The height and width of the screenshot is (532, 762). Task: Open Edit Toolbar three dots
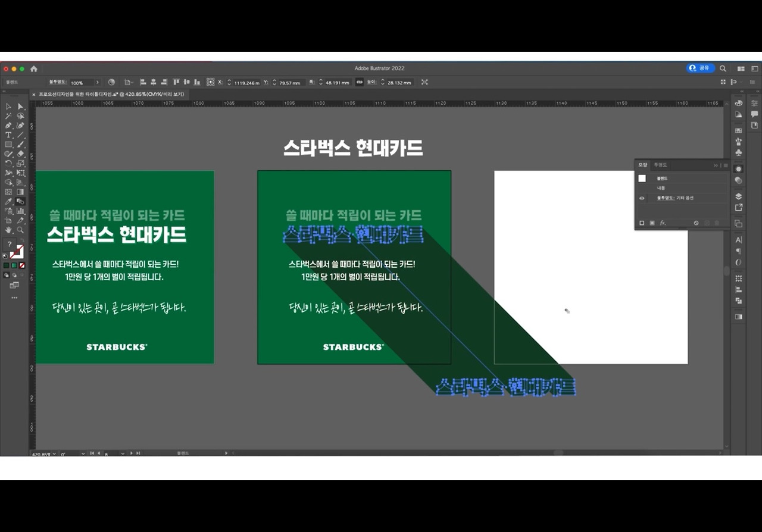point(14,298)
